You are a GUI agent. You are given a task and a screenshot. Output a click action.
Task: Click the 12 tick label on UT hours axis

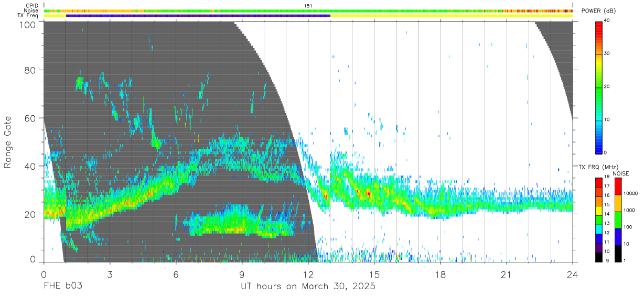click(308, 274)
